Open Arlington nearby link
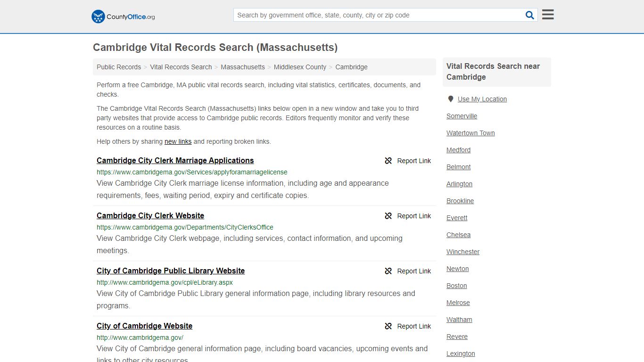This screenshot has width=644, height=362. click(459, 184)
